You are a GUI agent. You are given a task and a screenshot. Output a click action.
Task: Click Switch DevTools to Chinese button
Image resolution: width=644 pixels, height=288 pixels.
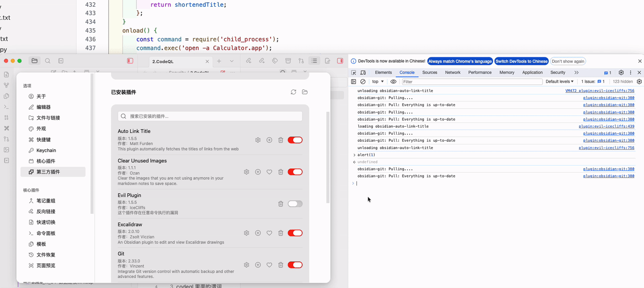click(x=521, y=61)
